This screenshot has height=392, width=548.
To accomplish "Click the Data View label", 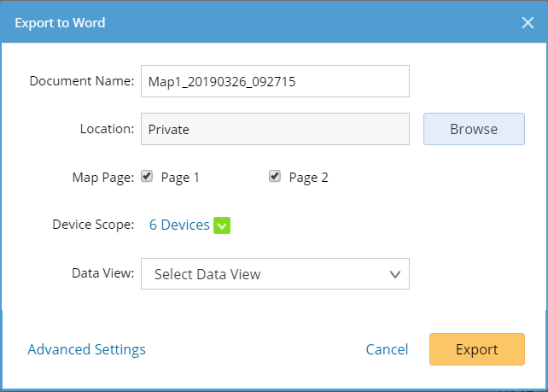I will coord(102,273).
